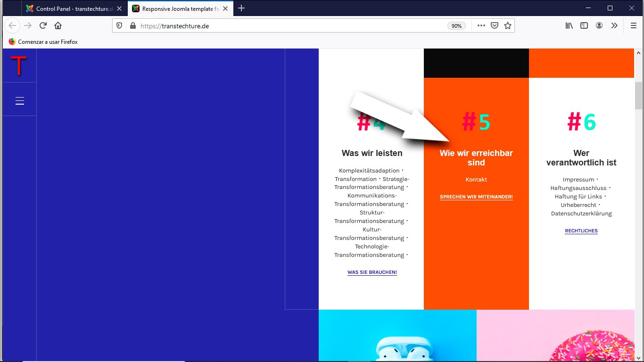Open the Comenzar a usar Firefox bookmark
This screenshot has width=644, height=362.
point(43,41)
